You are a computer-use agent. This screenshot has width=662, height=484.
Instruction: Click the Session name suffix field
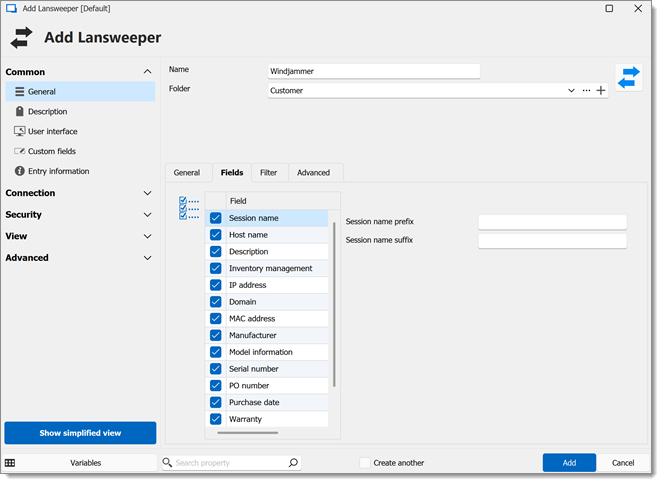(x=552, y=240)
